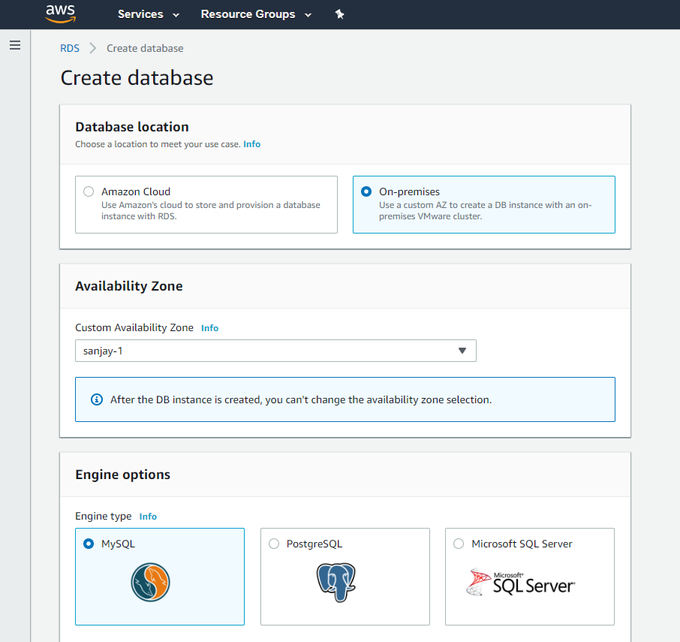Click the breadcrumb chevron separator after RDS
The height and width of the screenshot is (642, 680).
click(x=92, y=48)
